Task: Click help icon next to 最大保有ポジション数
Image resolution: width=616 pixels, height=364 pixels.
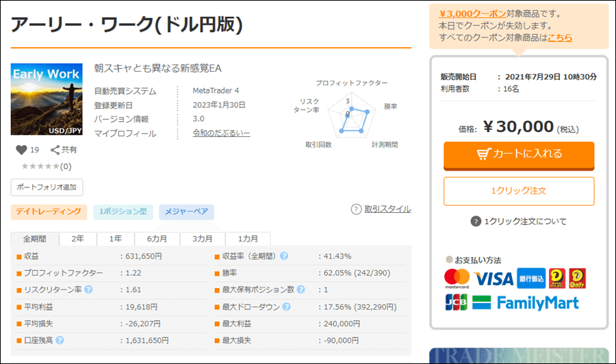Action: click(x=300, y=289)
